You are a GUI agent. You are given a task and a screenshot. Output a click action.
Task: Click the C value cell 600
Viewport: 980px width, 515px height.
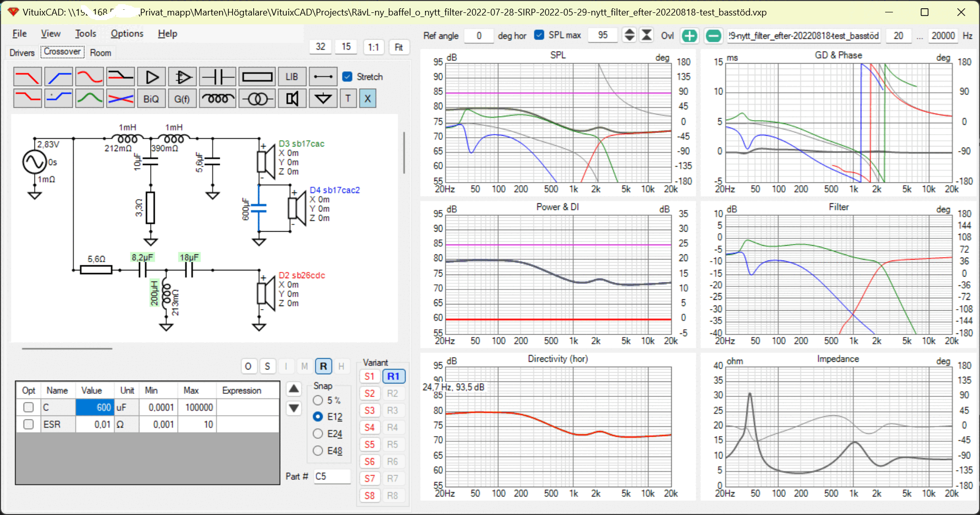point(94,407)
